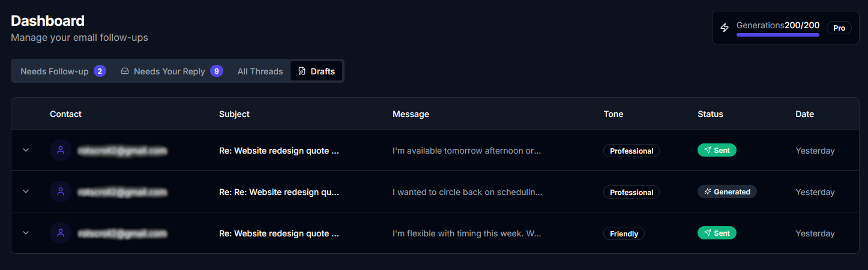Screen dimensions: 868x270
Task: Switch to the Needs Follow-up tab
Action: coord(62,71)
